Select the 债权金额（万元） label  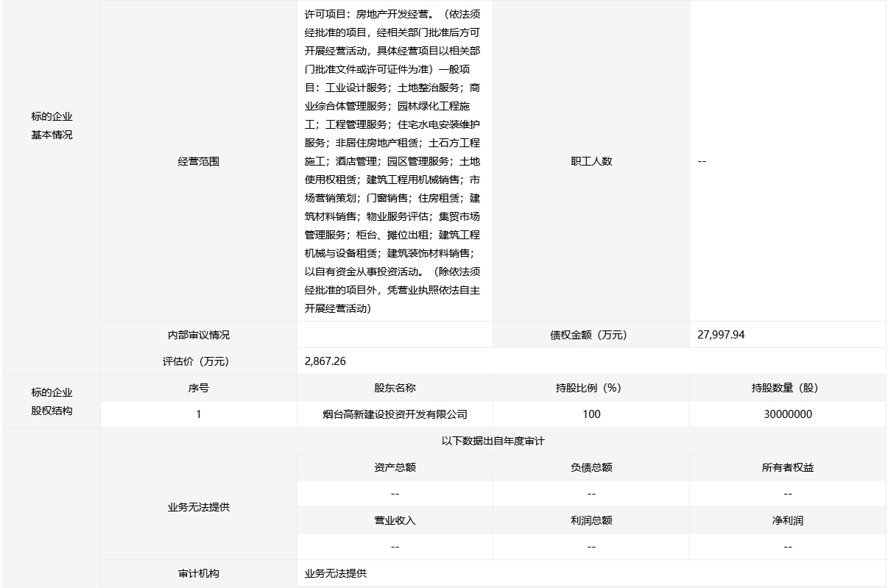point(591,335)
